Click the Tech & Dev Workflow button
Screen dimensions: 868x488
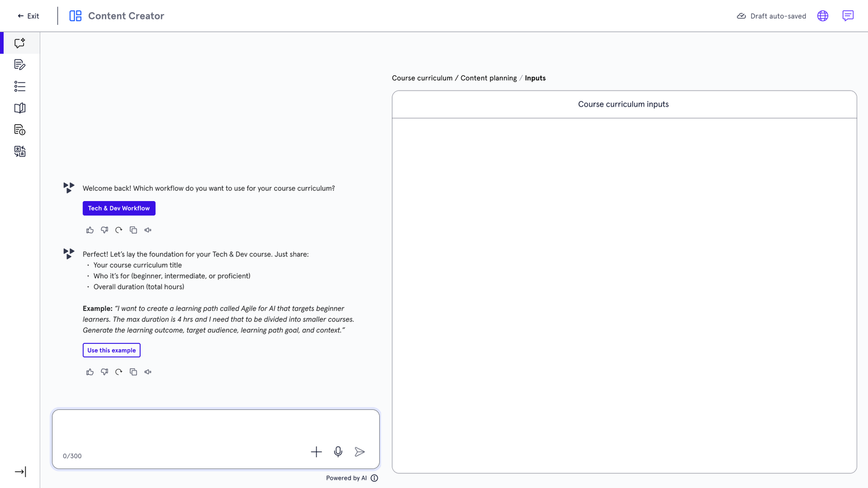click(119, 208)
